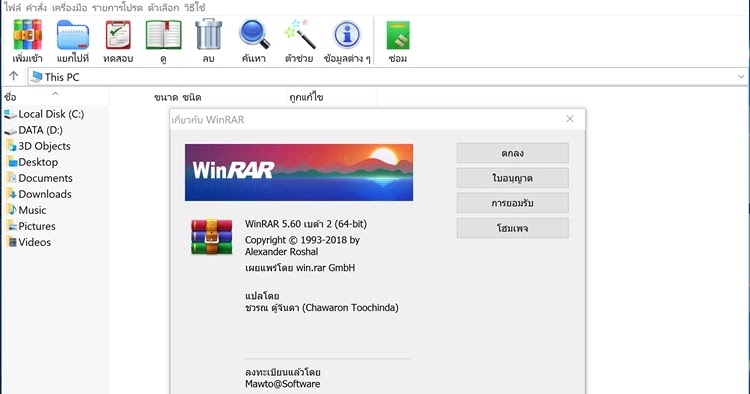Select the Videos folder icon
This screenshot has width=750, height=394.
[x=11, y=242]
